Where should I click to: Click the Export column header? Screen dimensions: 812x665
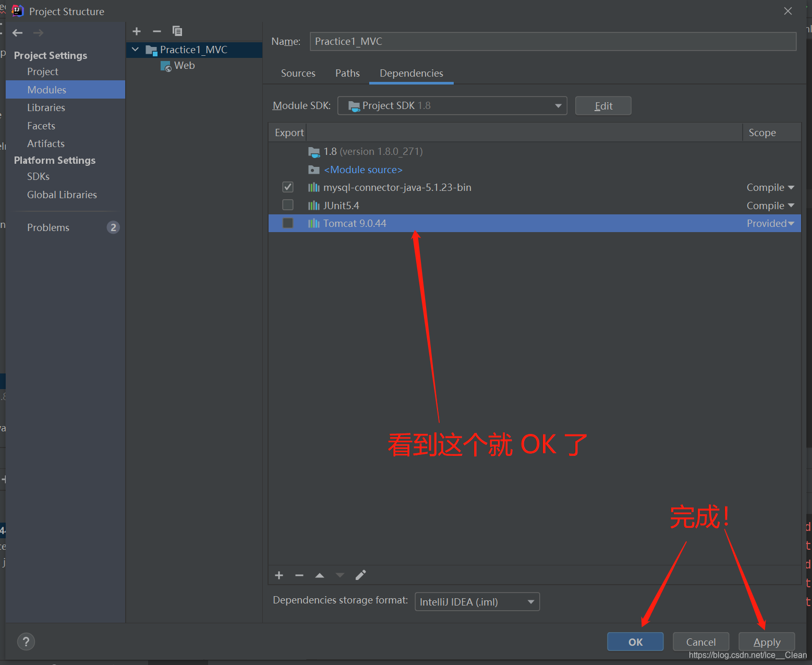click(x=289, y=132)
